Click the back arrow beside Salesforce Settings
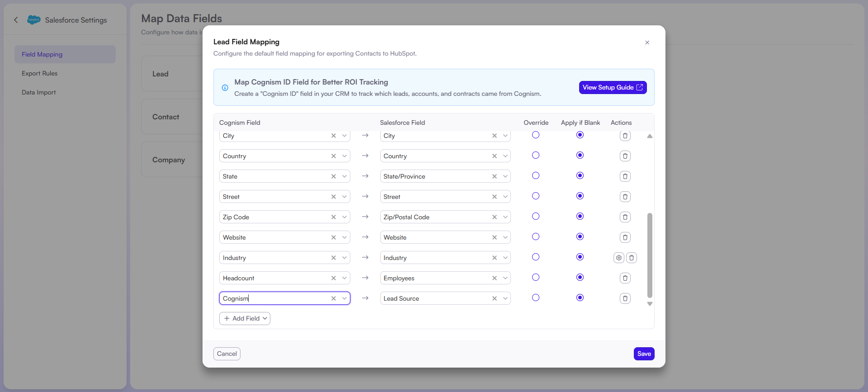This screenshot has width=868, height=392. pos(16,20)
